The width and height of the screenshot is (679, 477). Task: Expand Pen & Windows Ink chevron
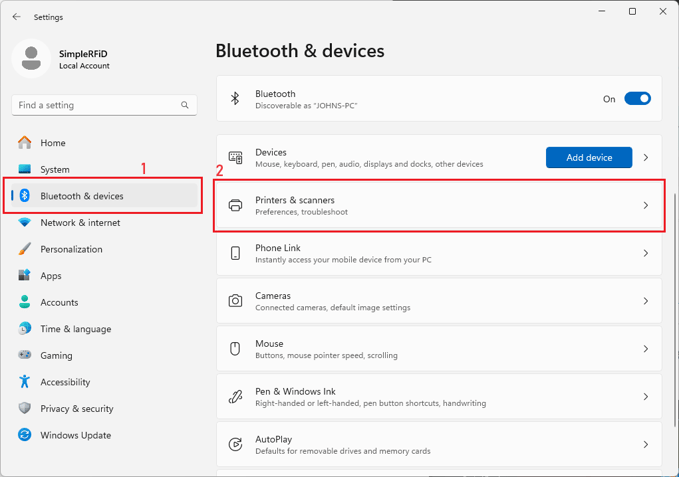(x=646, y=396)
